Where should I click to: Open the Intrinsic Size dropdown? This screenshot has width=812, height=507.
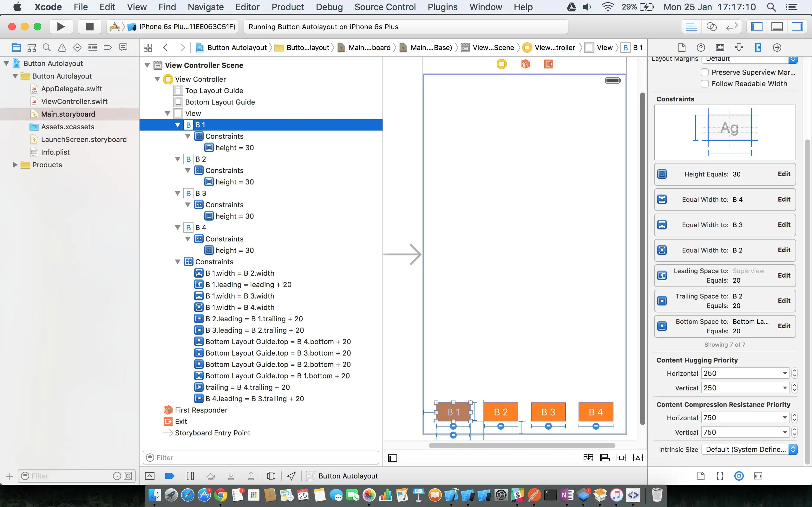tap(749, 449)
